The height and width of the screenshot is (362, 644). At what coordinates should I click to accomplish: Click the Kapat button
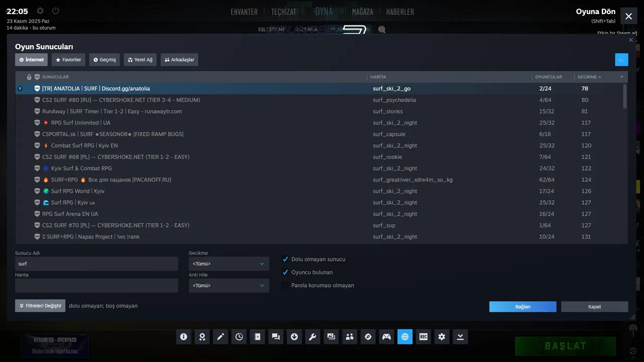(x=595, y=307)
